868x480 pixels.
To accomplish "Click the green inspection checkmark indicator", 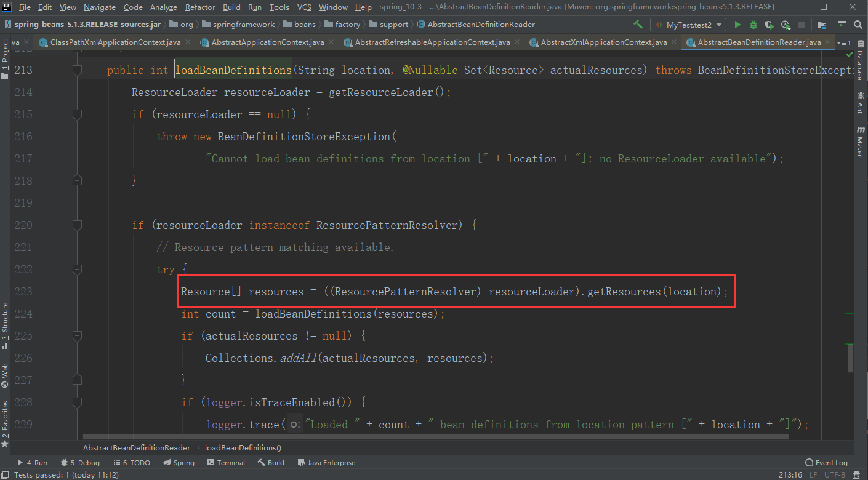I will pos(850,55).
